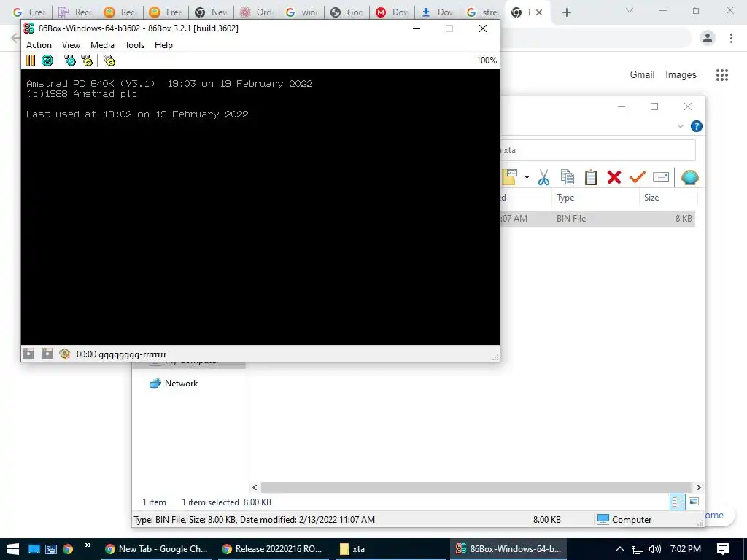Click second floppy drive icon in 86Box status bar
747x560 pixels.
(x=47, y=354)
